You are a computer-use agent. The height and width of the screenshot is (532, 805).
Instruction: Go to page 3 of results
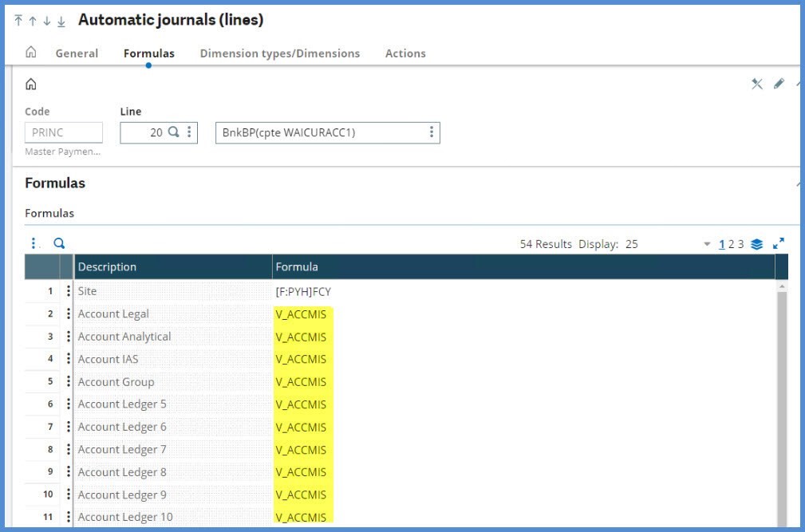click(740, 244)
